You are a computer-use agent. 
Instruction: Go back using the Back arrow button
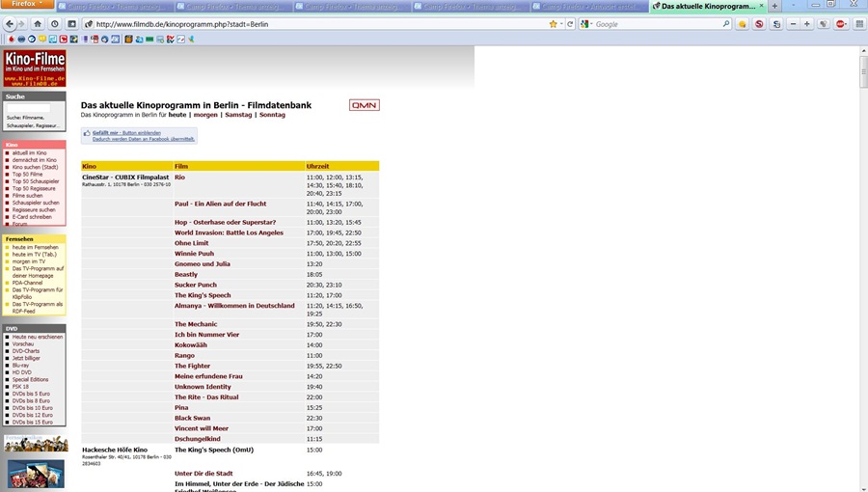click(x=10, y=24)
